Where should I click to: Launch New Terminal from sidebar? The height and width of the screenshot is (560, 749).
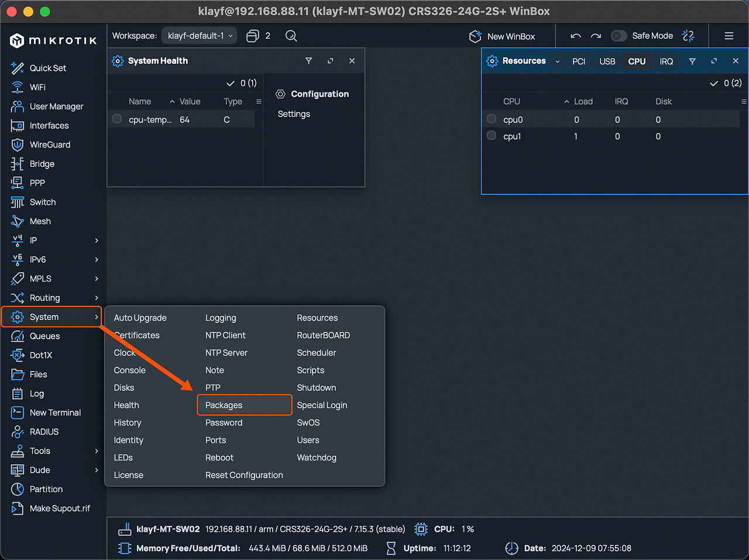[x=55, y=413]
